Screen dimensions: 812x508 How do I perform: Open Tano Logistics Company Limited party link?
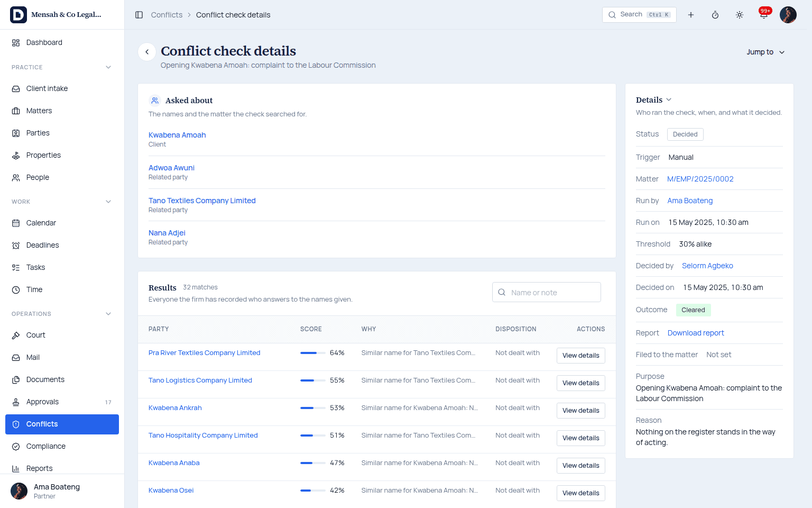[x=200, y=380]
